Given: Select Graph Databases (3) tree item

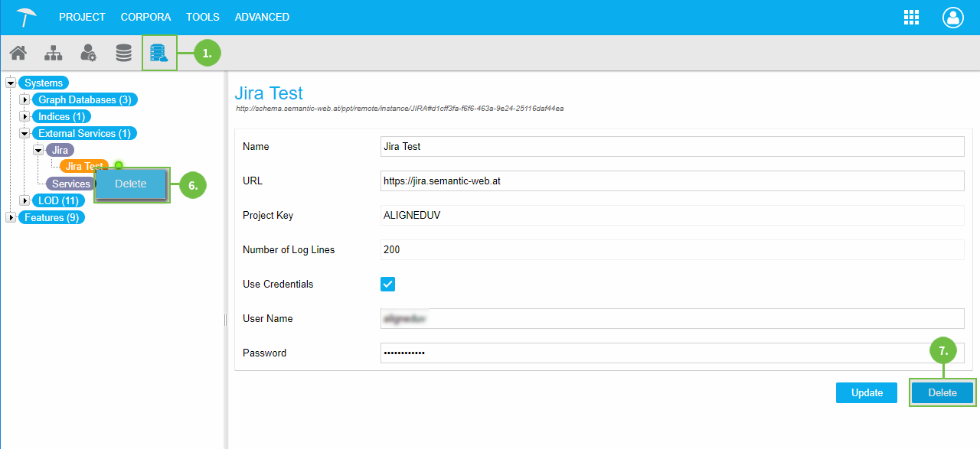Looking at the screenshot, I should pos(85,99).
